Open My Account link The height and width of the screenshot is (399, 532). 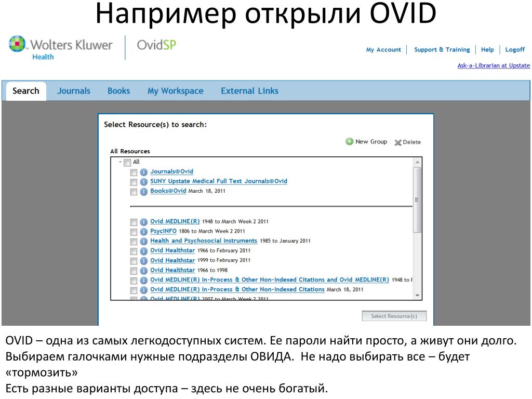click(x=383, y=49)
